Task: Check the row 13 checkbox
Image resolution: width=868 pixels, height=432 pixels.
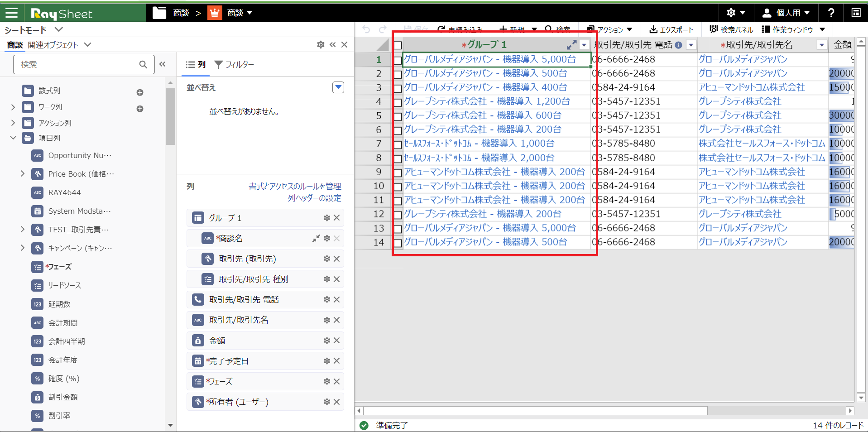Action: (x=398, y=229)
